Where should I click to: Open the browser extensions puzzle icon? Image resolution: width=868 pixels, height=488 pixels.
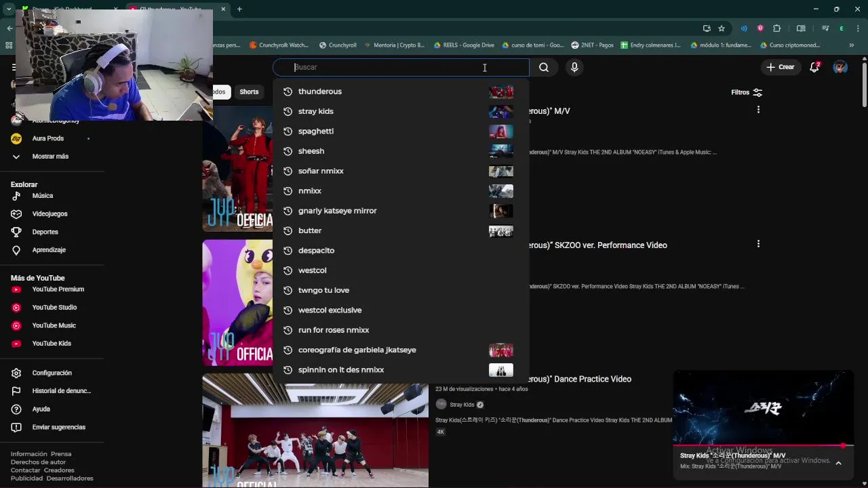[777, 28]
